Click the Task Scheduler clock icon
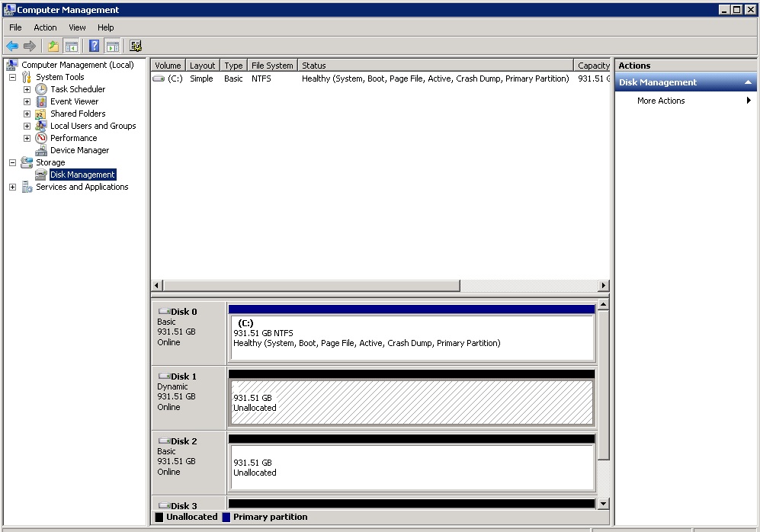 tap(41, 89)
